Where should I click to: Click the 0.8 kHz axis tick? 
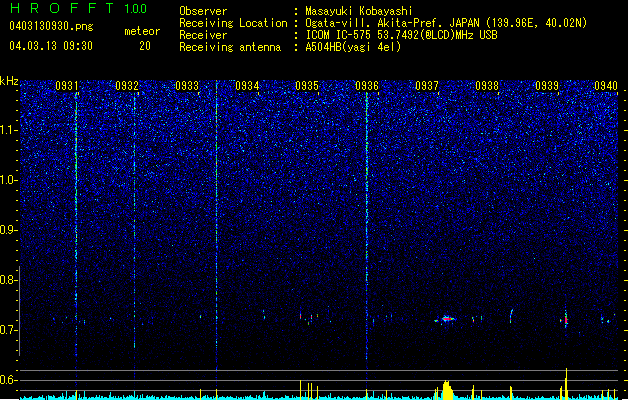click(x=9, y=280)
